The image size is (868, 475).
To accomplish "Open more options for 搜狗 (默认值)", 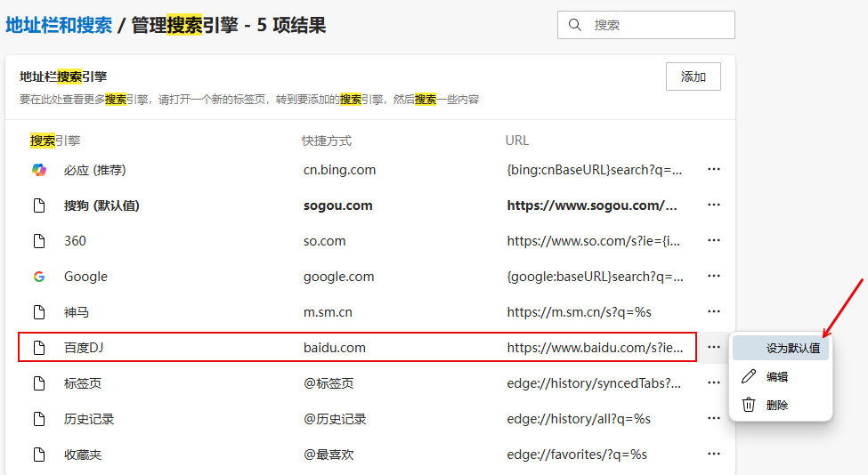I will coord(714,205).
